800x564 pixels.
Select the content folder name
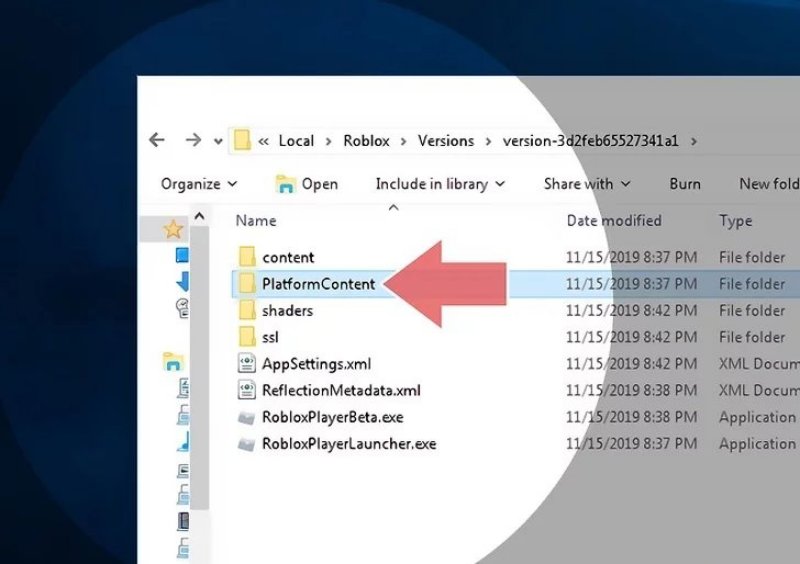point(288,257)
